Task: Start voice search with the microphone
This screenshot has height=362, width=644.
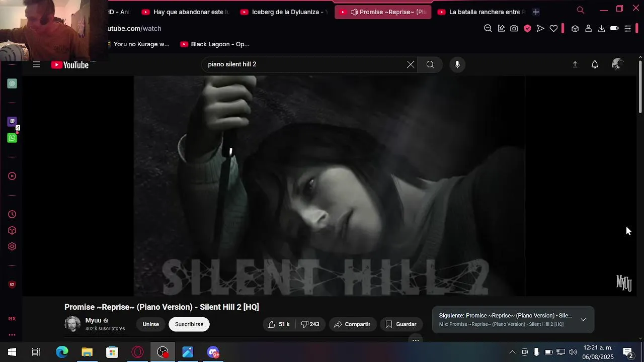Action: point(457,64)
